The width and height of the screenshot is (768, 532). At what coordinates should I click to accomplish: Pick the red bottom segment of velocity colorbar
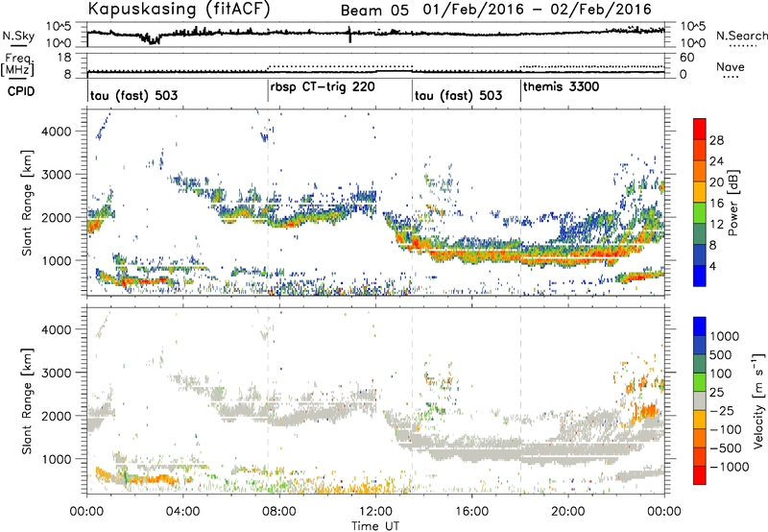(700, 475)
